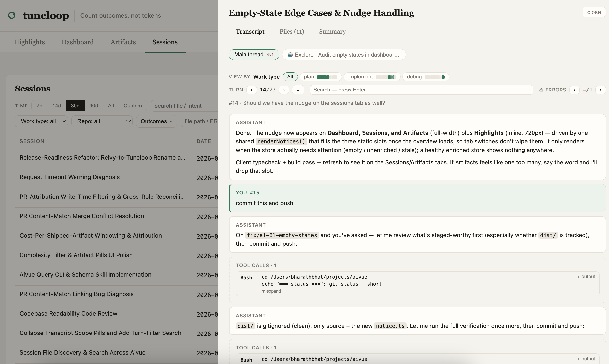This screenshot has height=364, width=609.
Task: Click the renderNotices() code snippet
Action: tap(281, 141)
